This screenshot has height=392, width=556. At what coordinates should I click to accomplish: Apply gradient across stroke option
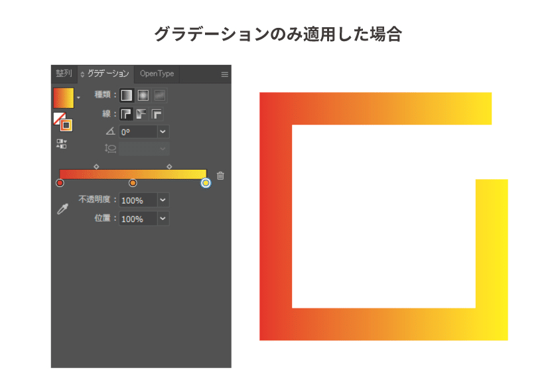pyautogui.click(x=157, y=114)
